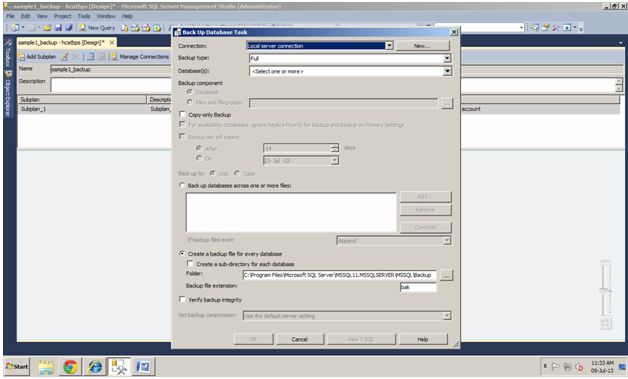Viewport: 628px width, 379px height.
Task: Click the Subplan column header
Action: tap(82, 99)
